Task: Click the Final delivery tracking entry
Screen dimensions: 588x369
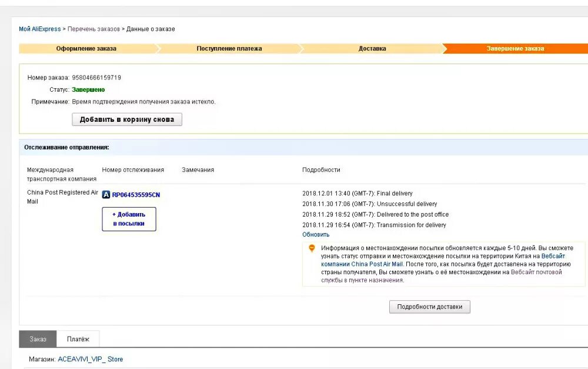Action: pyautogui.click(x=358, y=193)
